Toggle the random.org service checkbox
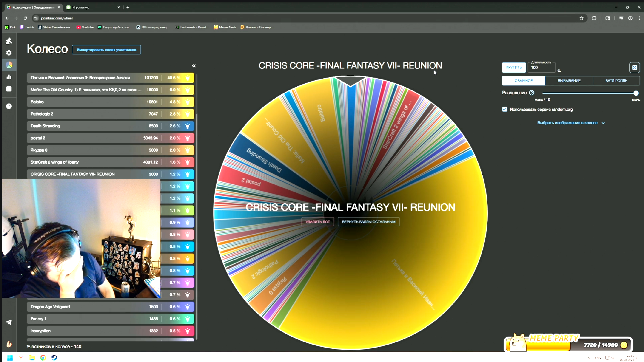This screenshot has height=362, width=644. pos(505,109)
